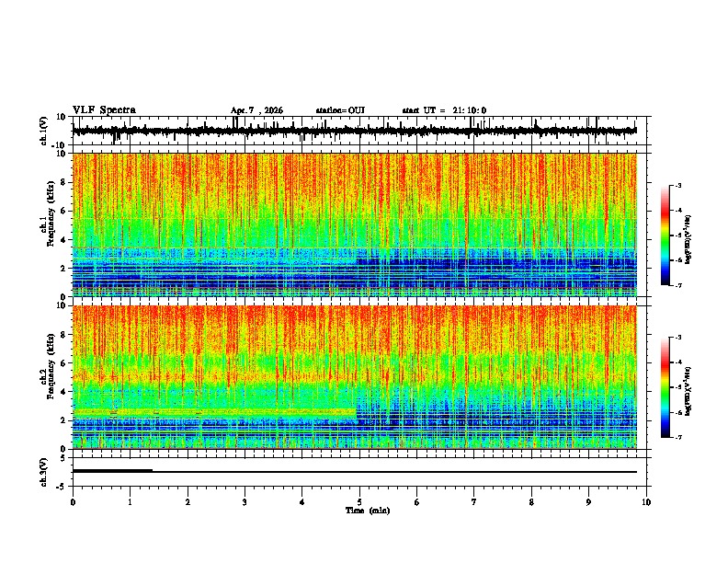Click the time axis tick label 5

359,502
